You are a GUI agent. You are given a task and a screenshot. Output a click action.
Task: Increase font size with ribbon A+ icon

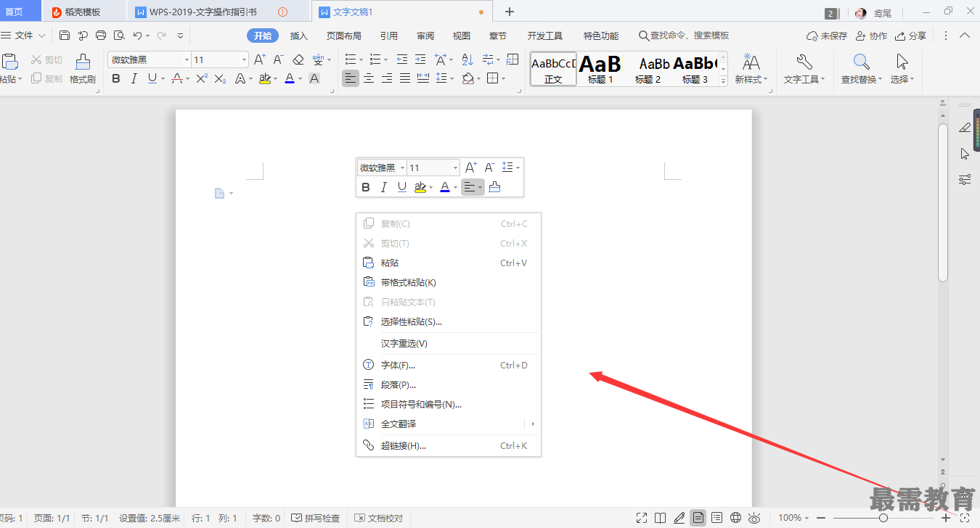[x=259, y=59]
